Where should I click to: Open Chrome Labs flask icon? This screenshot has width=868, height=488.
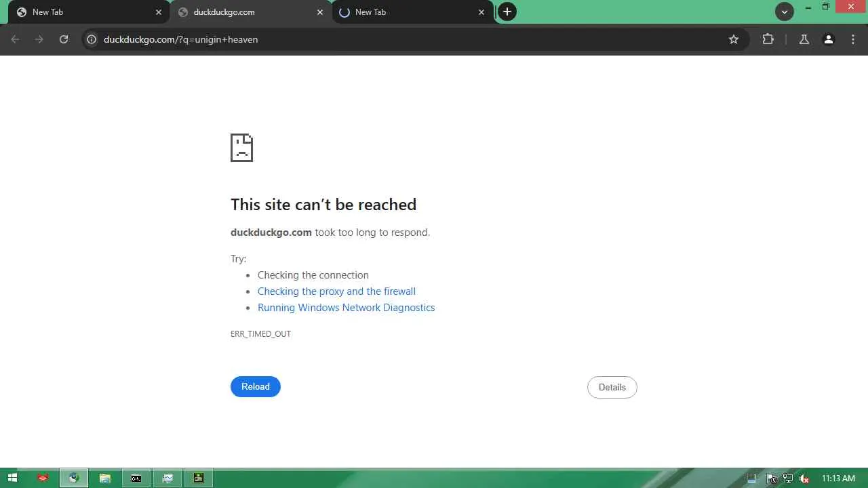point(804,39)
